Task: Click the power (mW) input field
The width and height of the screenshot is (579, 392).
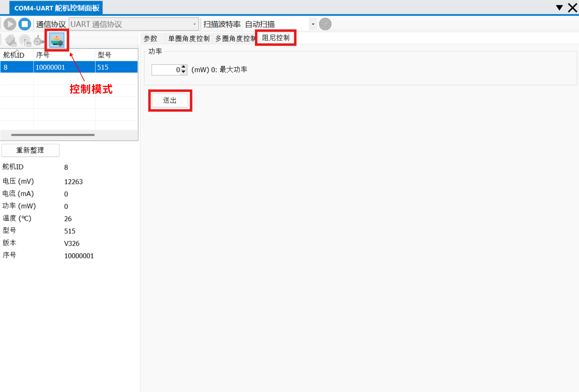Action: [x=166, y=70]
